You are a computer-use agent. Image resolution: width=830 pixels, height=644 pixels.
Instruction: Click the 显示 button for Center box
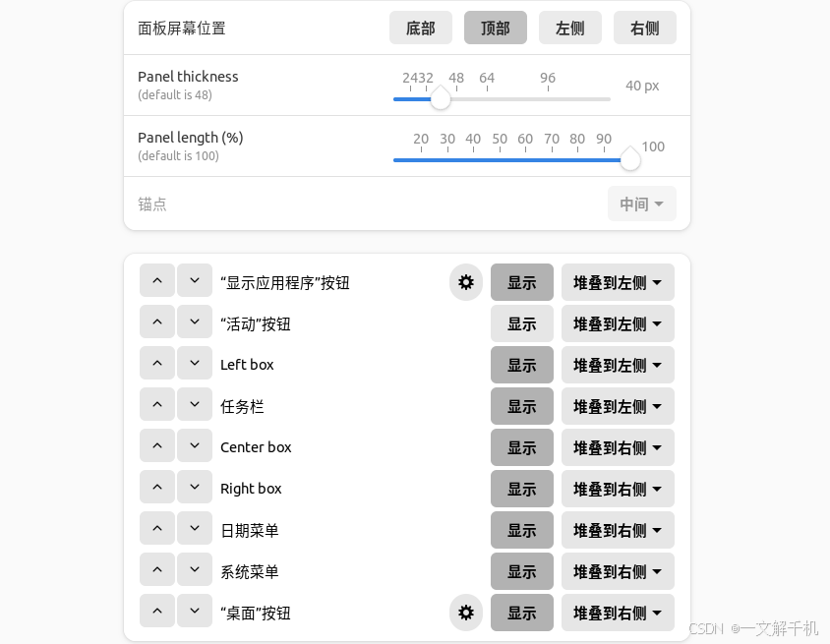[521, 446]
